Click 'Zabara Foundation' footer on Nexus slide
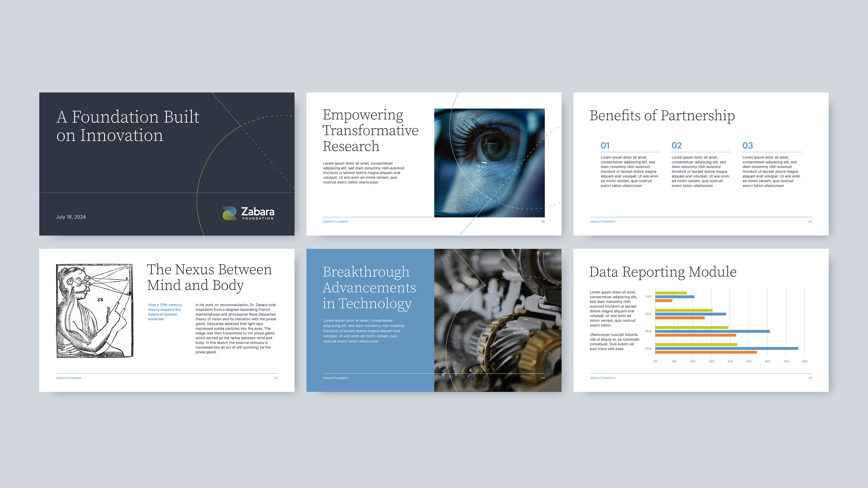The height and width of the screenshot is (488, 868). click(68, 378)
